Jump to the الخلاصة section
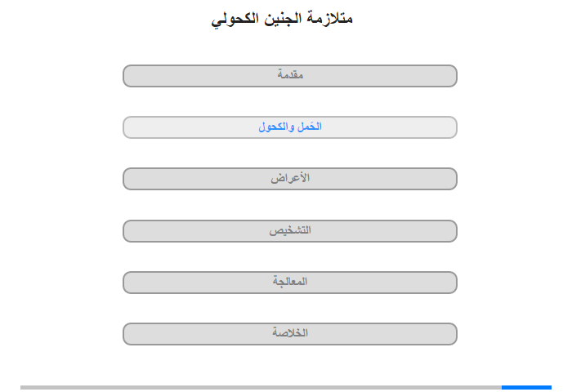 tap(290, 334)
